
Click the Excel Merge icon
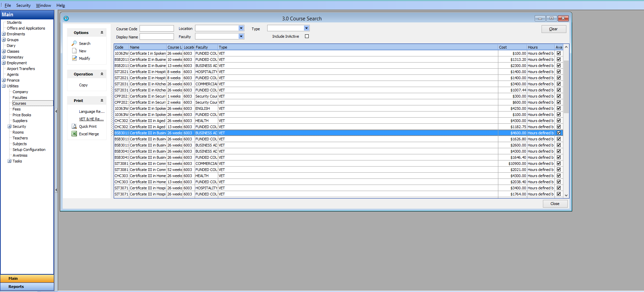point(74,134)
